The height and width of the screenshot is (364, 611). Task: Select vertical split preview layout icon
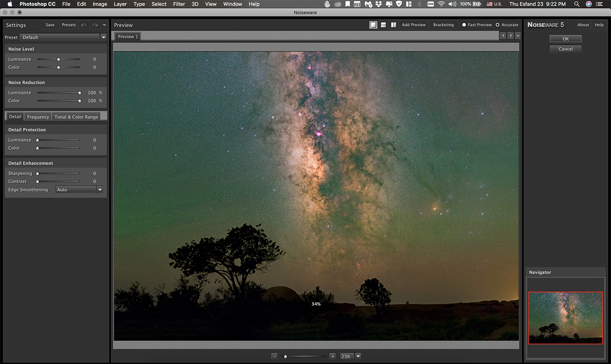click(393, 25)
